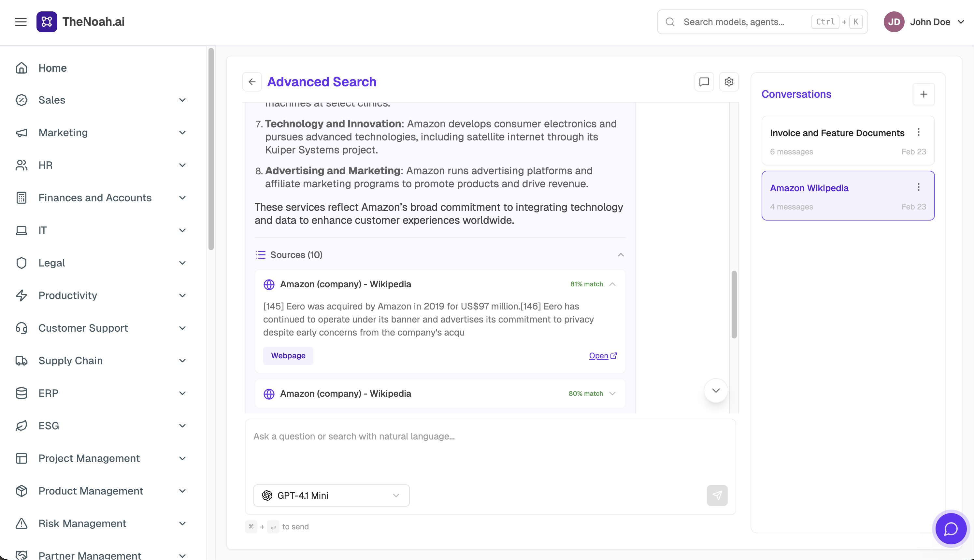
Task: Open the source webpage link
Action: 603,356
